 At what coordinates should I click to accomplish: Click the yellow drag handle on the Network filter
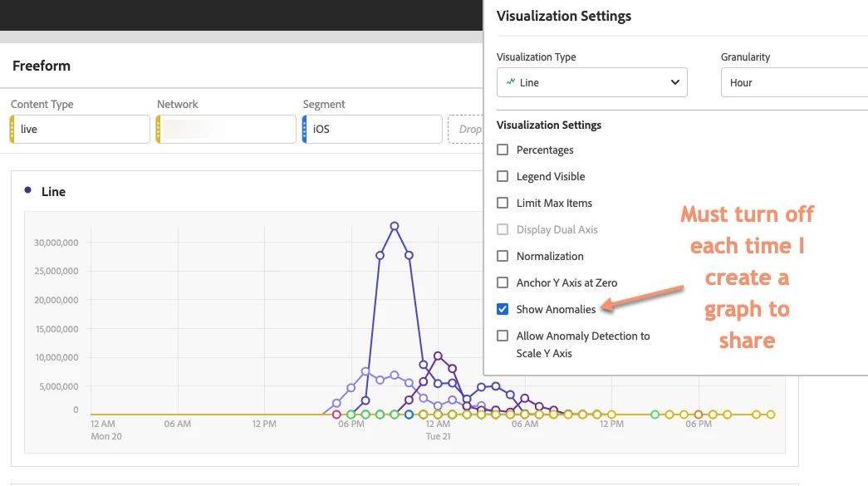tap(159, 129)
